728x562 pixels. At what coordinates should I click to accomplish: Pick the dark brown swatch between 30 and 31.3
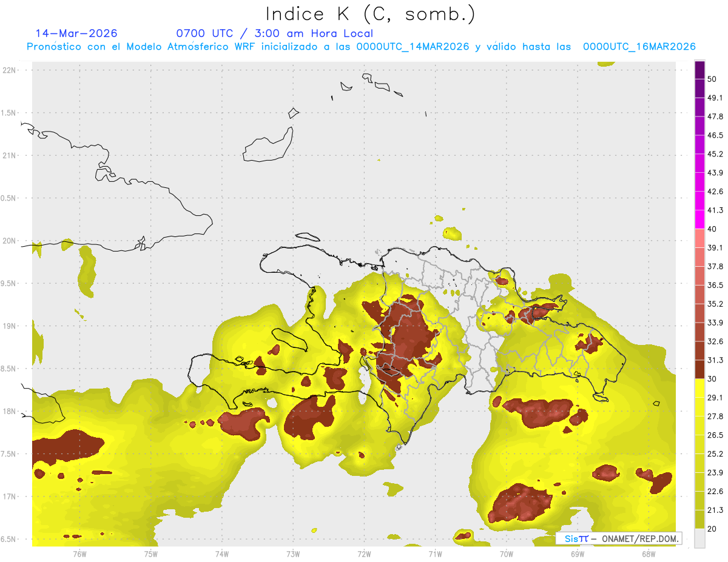click(700, 369)
